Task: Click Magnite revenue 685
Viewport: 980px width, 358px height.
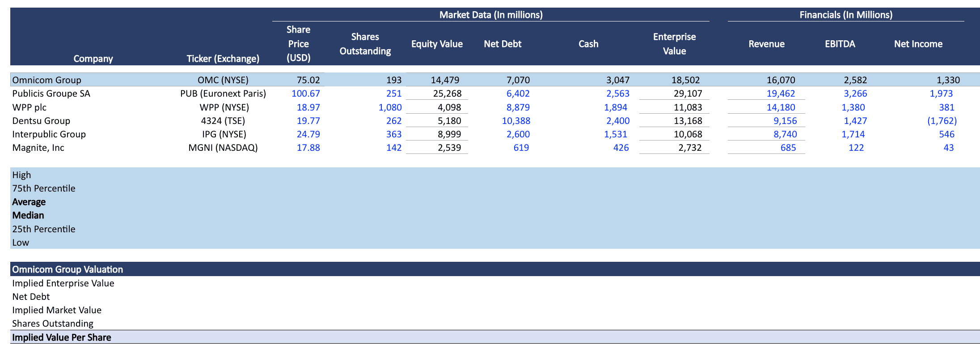Action: (x=788, y=148)
